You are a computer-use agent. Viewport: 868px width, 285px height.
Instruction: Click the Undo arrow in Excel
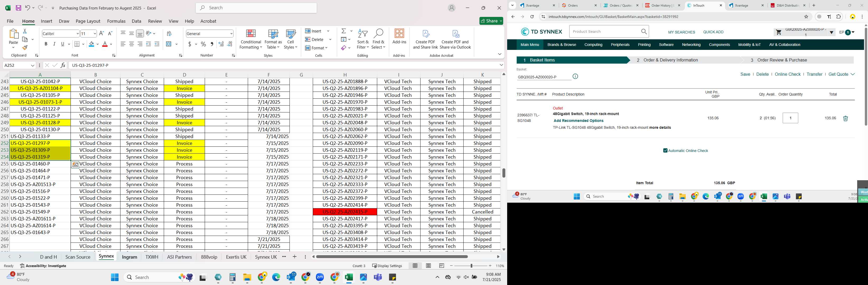pyautogui.click(x=28, y=8)
